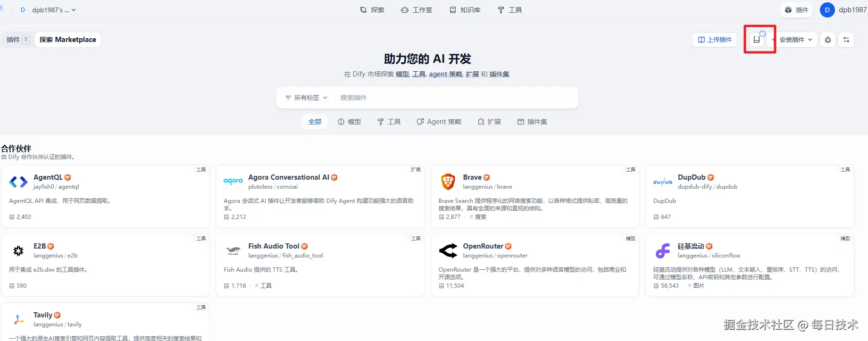The image size is (868, 341).
Task: Click the 工具 tag on Fish Audio card
Action: pos(263,286)
